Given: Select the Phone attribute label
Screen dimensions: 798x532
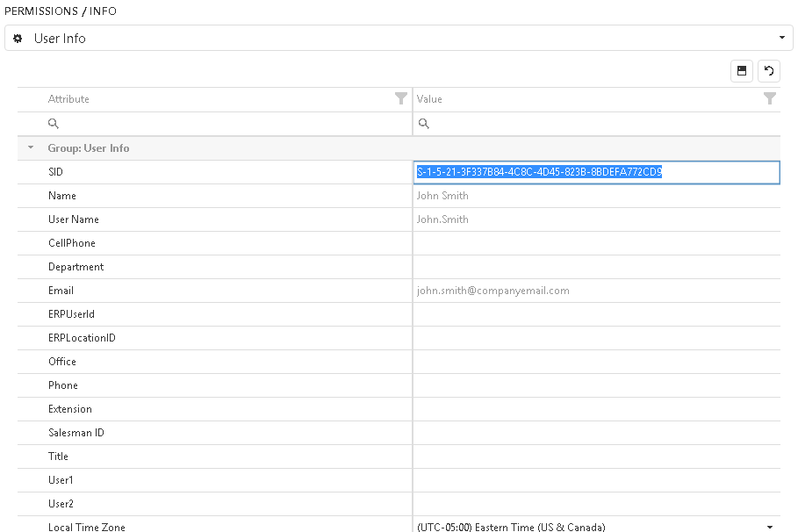Looking at the screenshot, I should point(63,385).
